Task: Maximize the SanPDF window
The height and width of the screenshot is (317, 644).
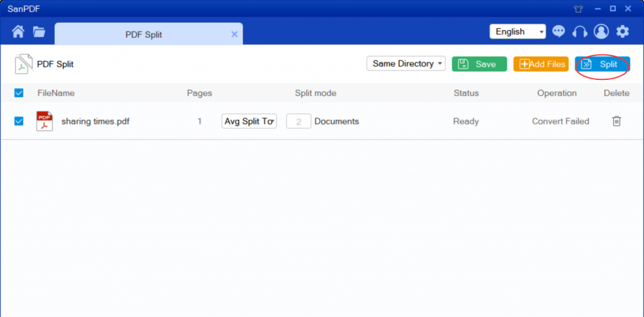Action: coord(613,9)
